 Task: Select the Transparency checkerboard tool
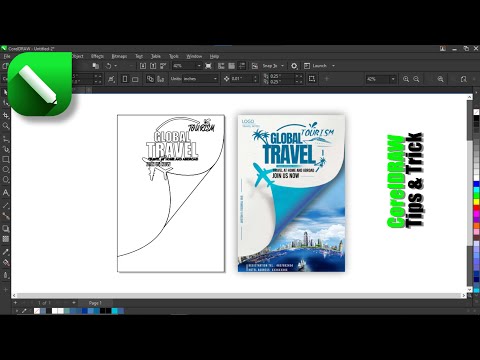6,239
